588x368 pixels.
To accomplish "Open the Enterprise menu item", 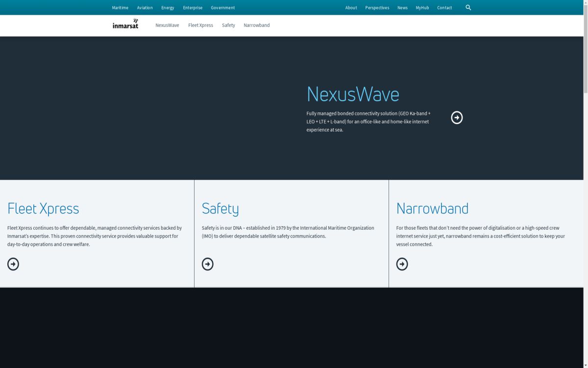I will click(193, 8).
